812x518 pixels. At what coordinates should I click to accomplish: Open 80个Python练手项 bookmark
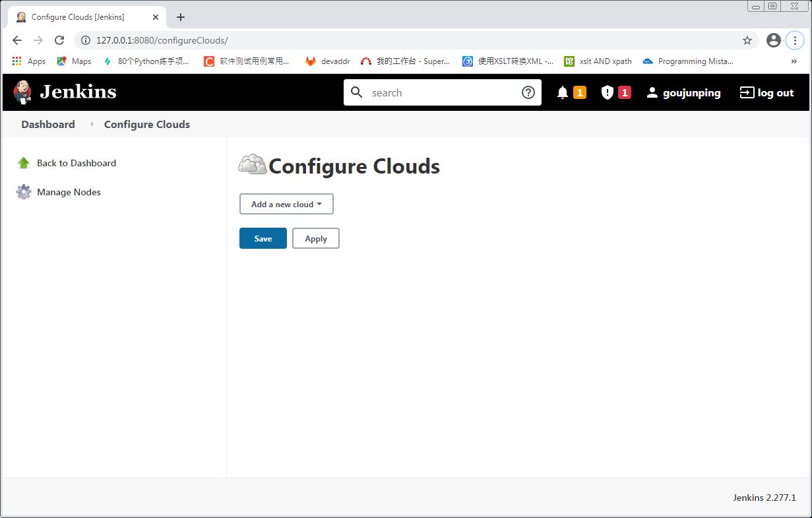[x=146, y=61]
